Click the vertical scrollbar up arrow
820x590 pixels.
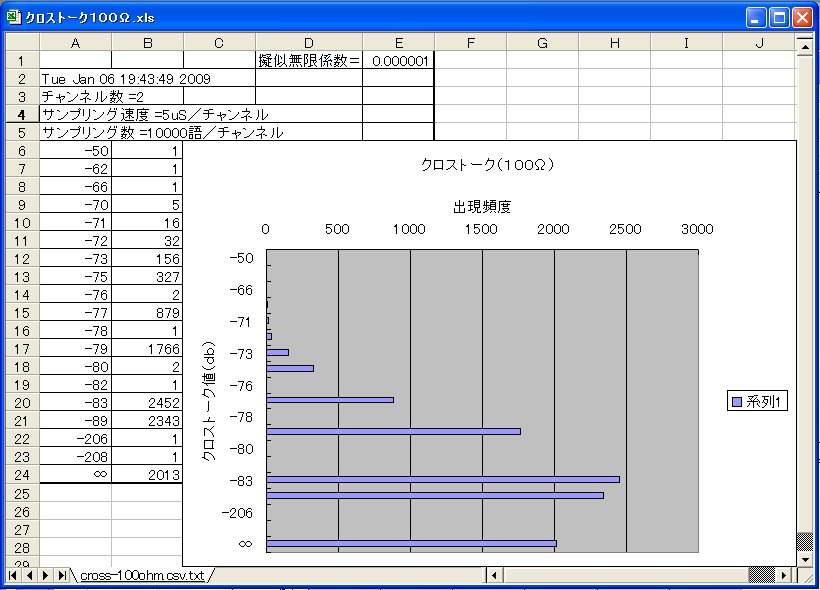(804, 44)
